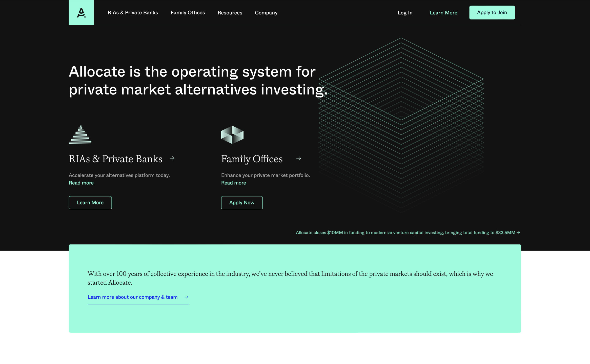Screen dimensions: 590x364
Task: Open the Resources nav menu
Action: point(230,13)
